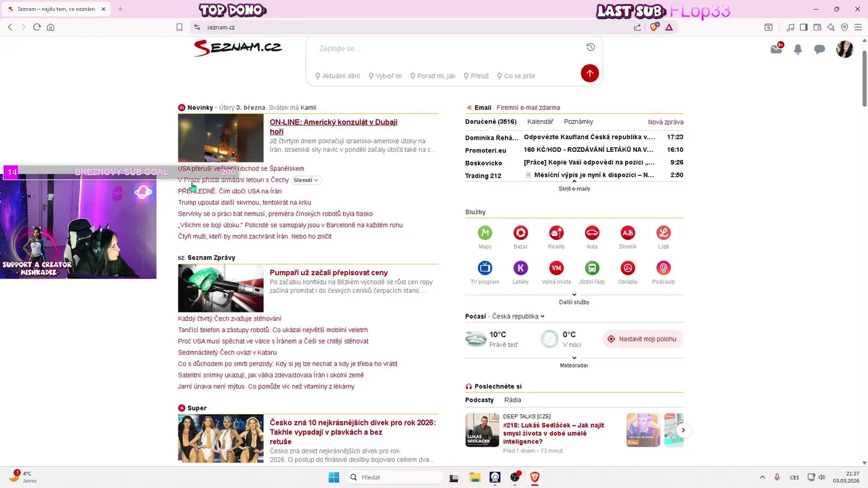
Task: Choose the Přelož search suggestion
Action: coord(477,76)
